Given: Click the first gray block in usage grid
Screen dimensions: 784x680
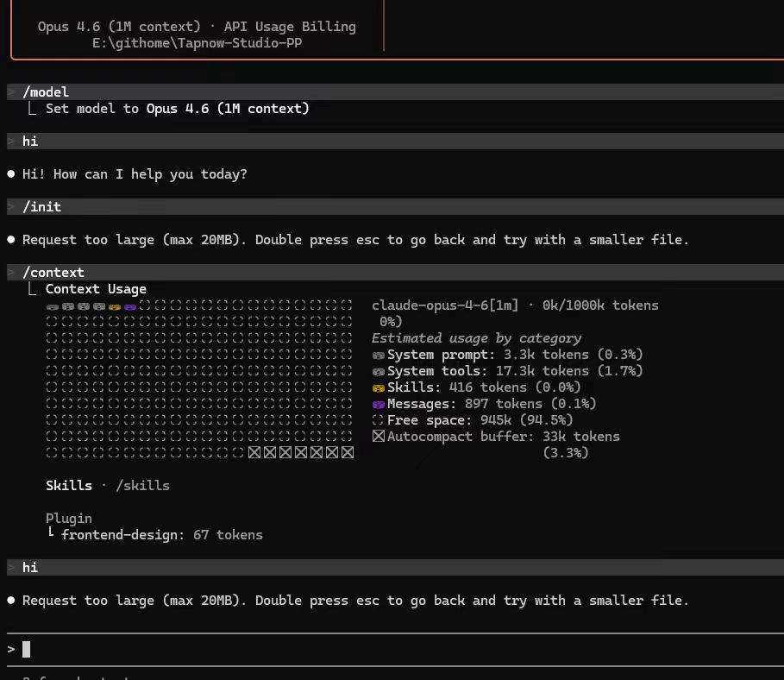Looking at the screenshot, I should click(x=53, y=306).
